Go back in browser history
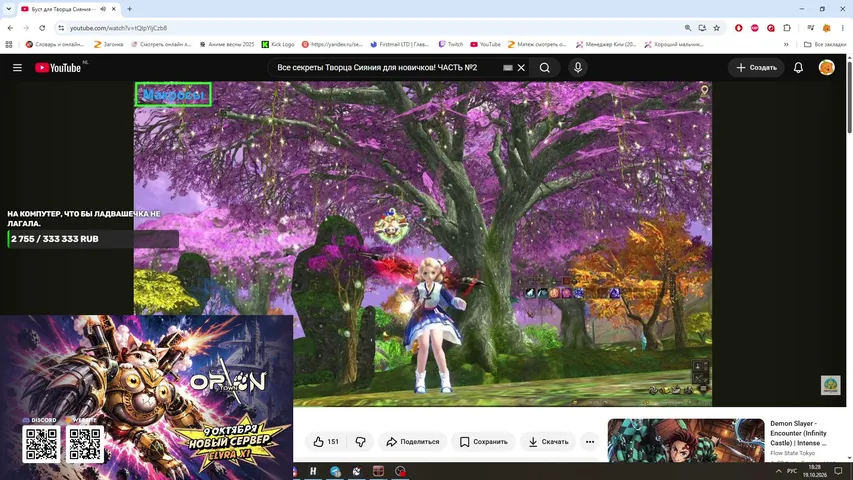 (10, 28)
